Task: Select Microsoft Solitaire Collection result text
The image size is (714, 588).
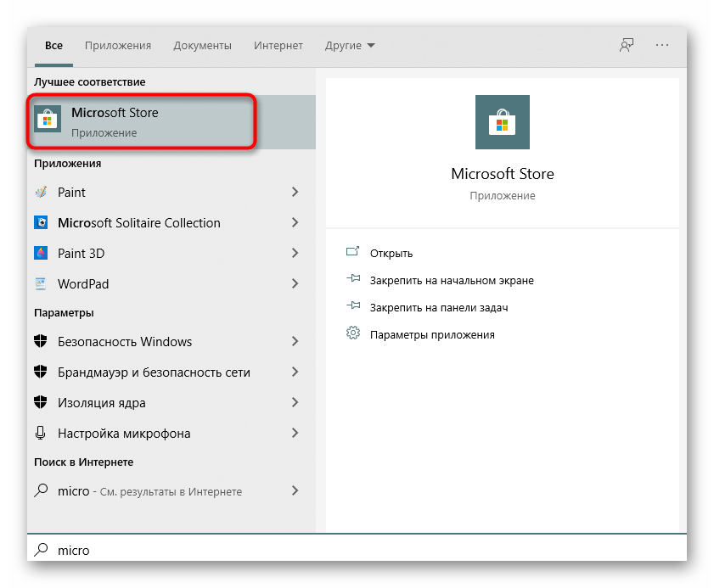Action: coord(139,223)
